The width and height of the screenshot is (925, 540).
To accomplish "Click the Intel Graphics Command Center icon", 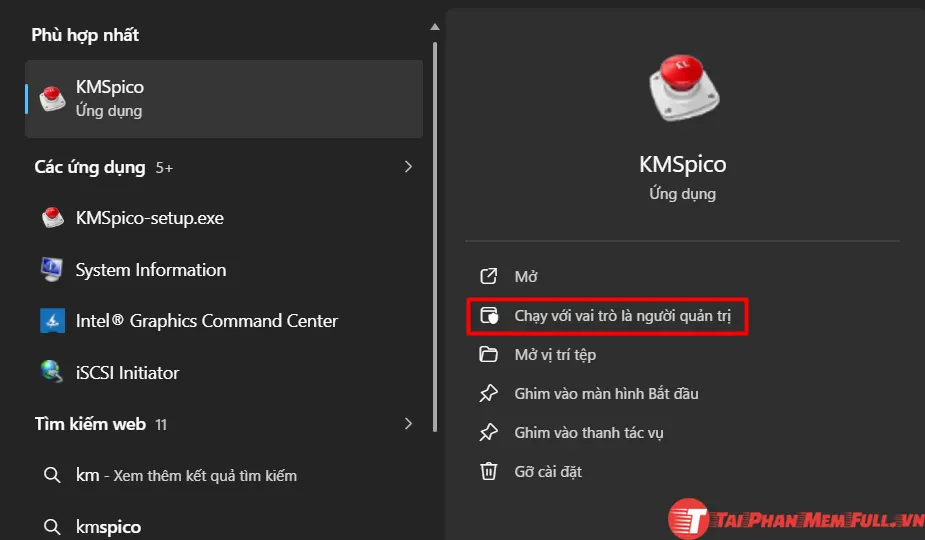I will point(53,321).
